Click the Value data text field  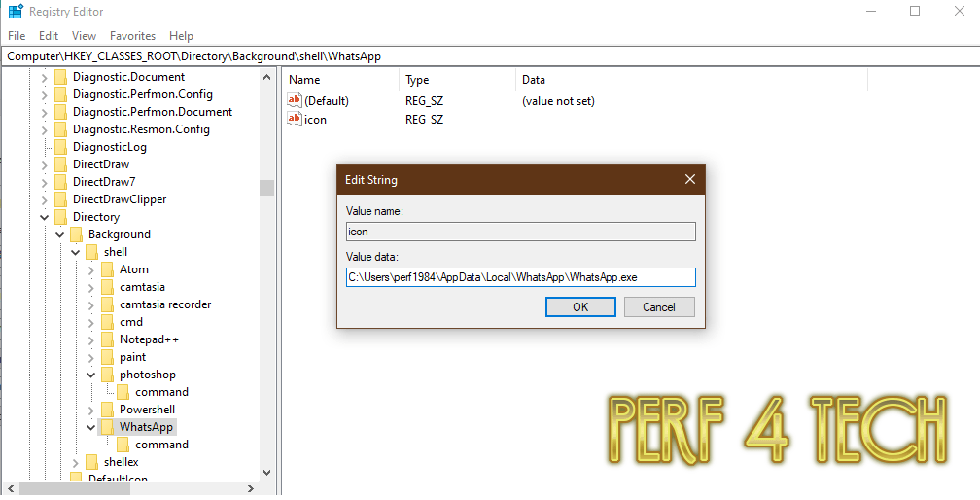(x=521, y=277)
